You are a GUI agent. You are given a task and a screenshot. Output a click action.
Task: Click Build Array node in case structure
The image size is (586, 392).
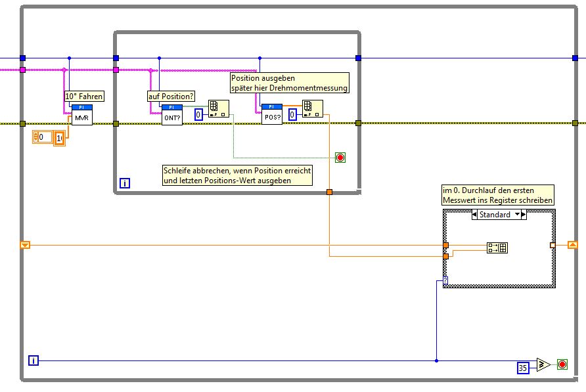tap(497, 248)
